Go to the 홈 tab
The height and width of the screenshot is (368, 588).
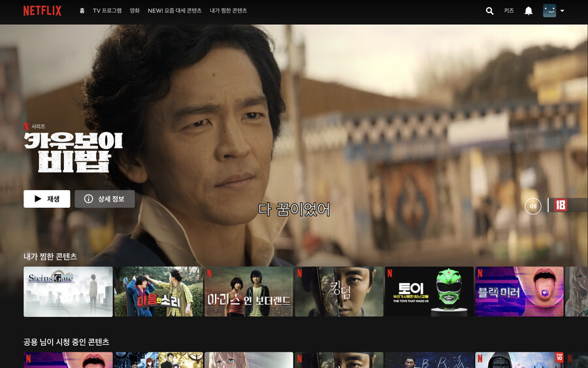click(x=82, y=10)
